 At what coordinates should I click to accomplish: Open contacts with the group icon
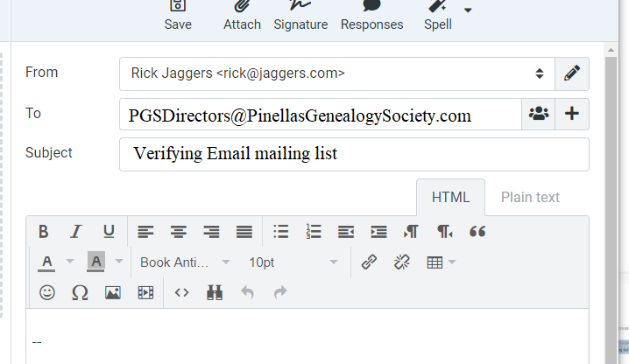(x=539, y=114)
